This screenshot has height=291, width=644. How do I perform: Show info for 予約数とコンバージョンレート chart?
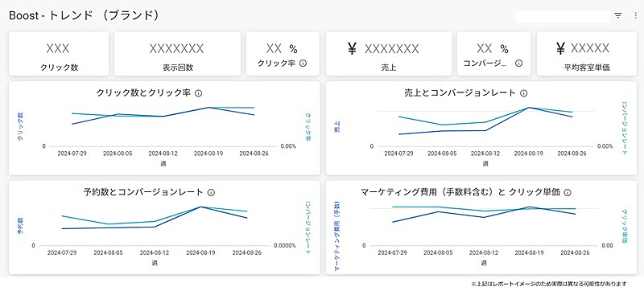pos(211,193)
